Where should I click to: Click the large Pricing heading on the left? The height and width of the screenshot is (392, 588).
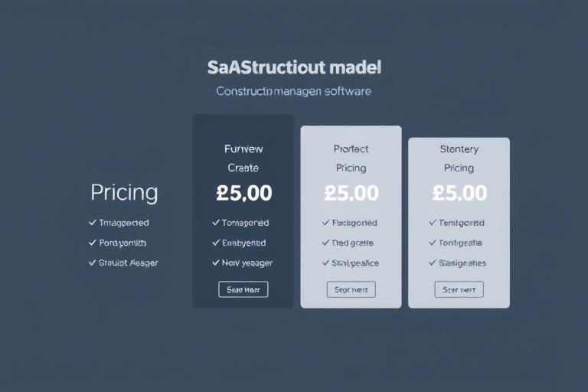pos(124,193)
